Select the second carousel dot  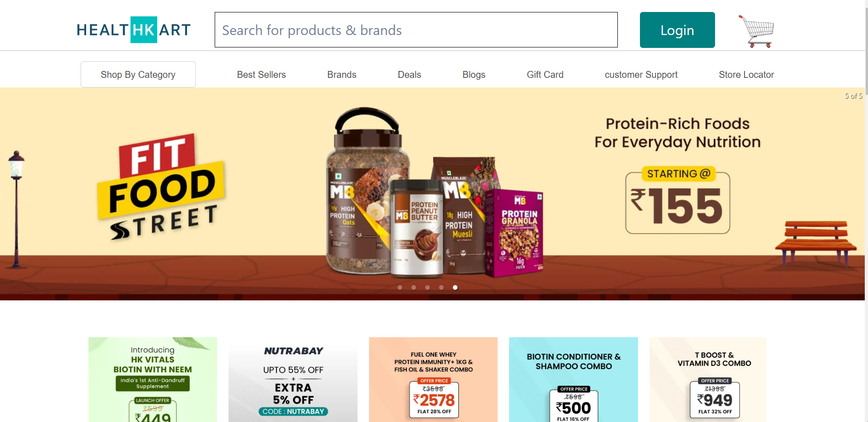point(414,287)
